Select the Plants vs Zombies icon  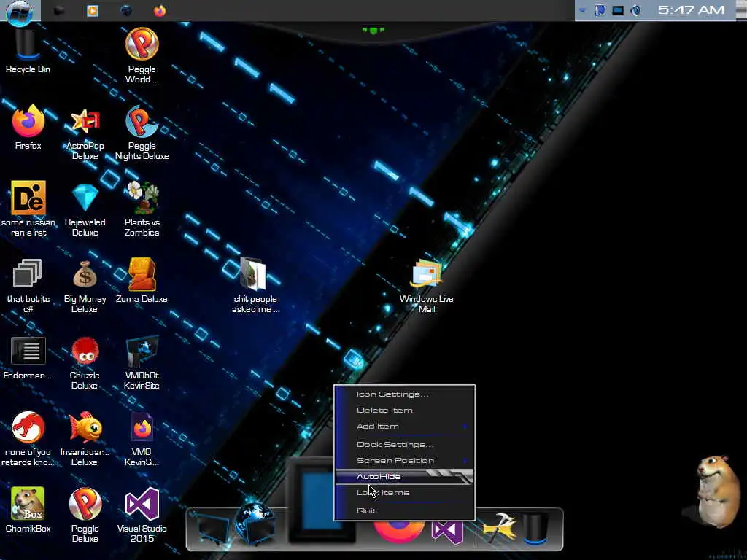(142, 209)
